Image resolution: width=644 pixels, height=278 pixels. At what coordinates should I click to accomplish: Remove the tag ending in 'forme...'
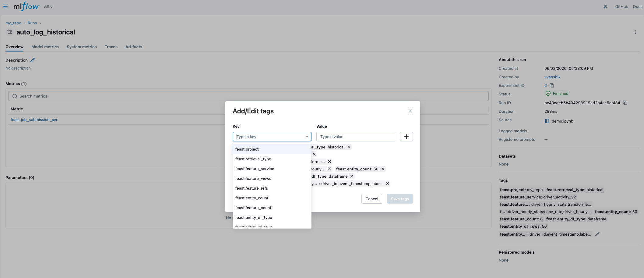329,162
